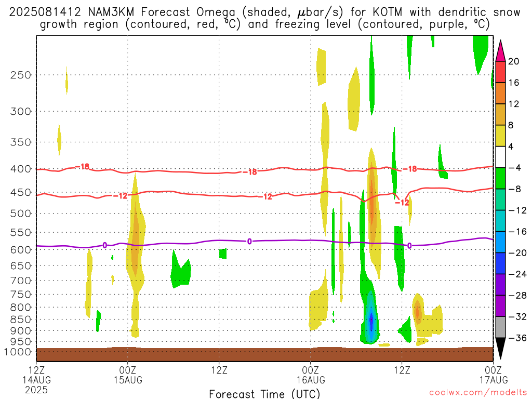Click the 300 pressure level label
Viewport: 532px width, 399px height.
pyautogui.click(x=21, y=111)
